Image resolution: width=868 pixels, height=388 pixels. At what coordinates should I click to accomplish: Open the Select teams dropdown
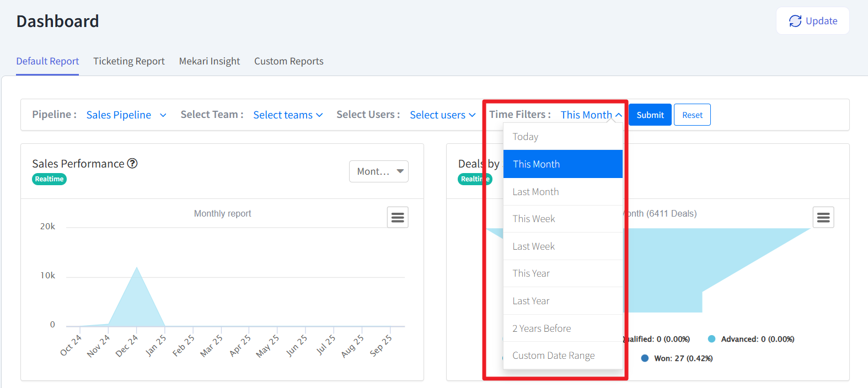pyautogui.click(x=288, y=115)
